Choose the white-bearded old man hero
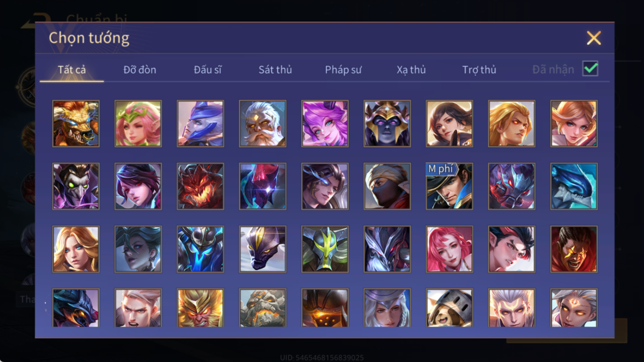This screenshot has width=644, height=362. point(262,123)
